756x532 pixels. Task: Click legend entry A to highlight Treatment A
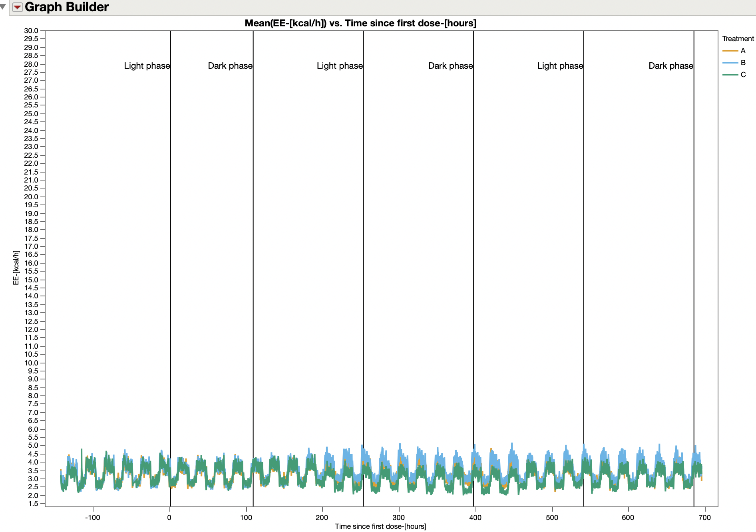743,51
